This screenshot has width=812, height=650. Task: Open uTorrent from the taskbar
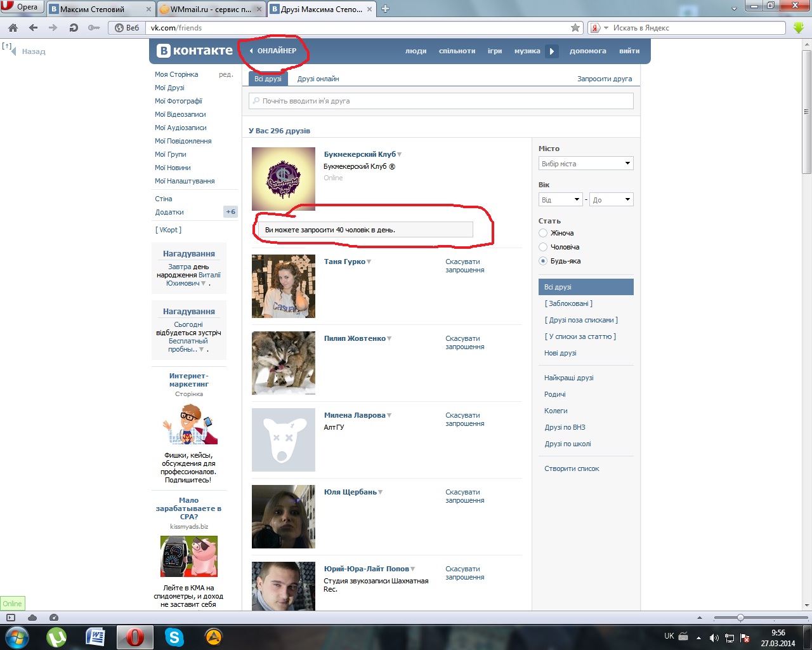pyautogui.click(x=56, y=637)
